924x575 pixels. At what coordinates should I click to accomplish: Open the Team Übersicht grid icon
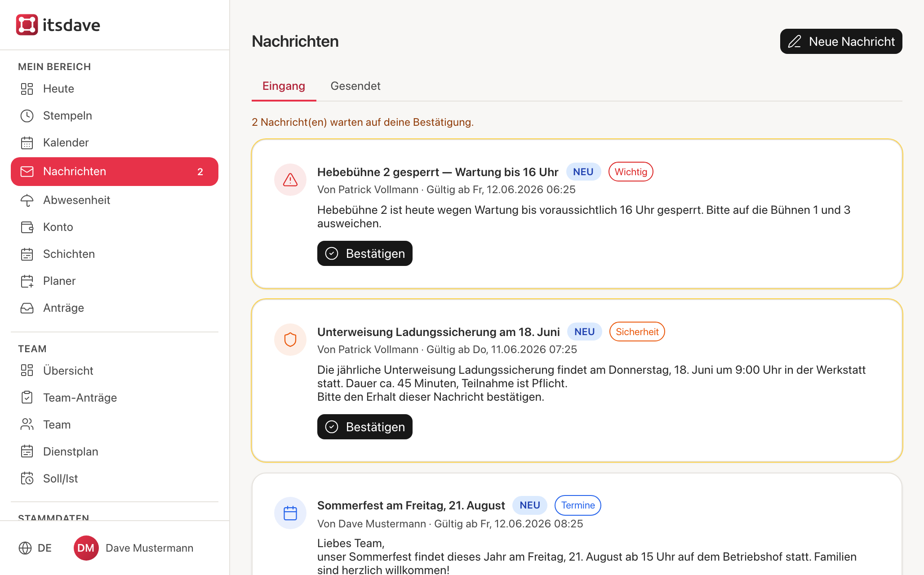click(x=27, y=371)
